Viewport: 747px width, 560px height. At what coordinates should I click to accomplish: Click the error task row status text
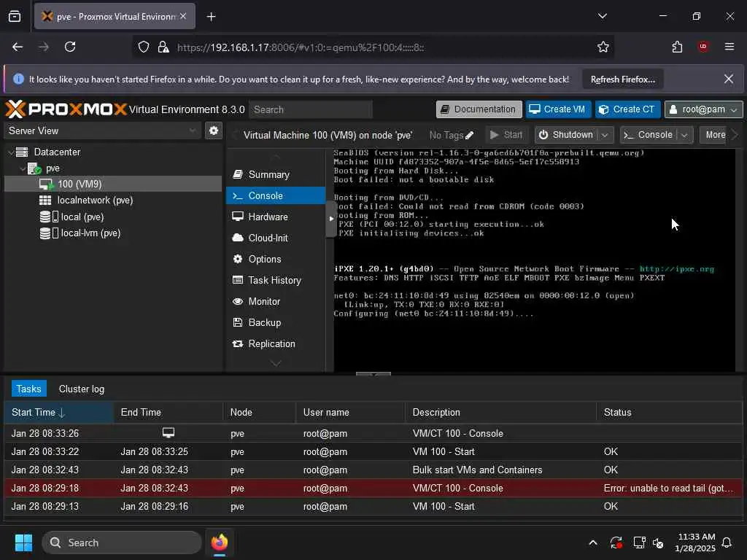pyautogui.click(x=668, y=488)
